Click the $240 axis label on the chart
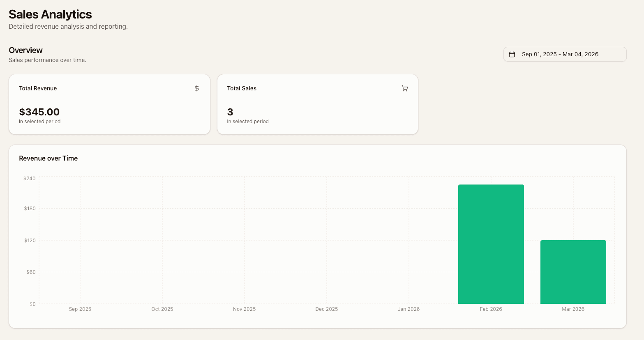644x340 pixels. click(x=30, y=178)
